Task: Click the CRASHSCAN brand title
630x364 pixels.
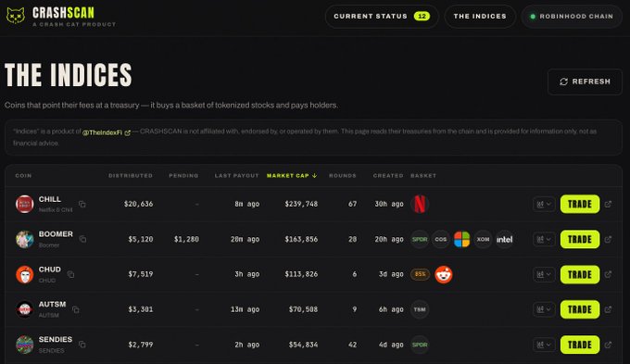Action: pyautogui.click(x=63, y=13)
